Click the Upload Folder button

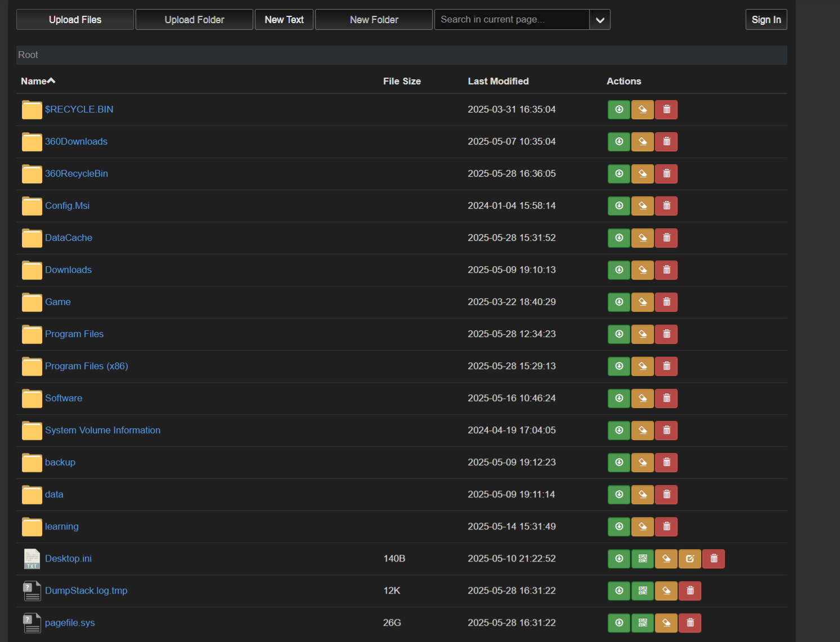[194, 20]
